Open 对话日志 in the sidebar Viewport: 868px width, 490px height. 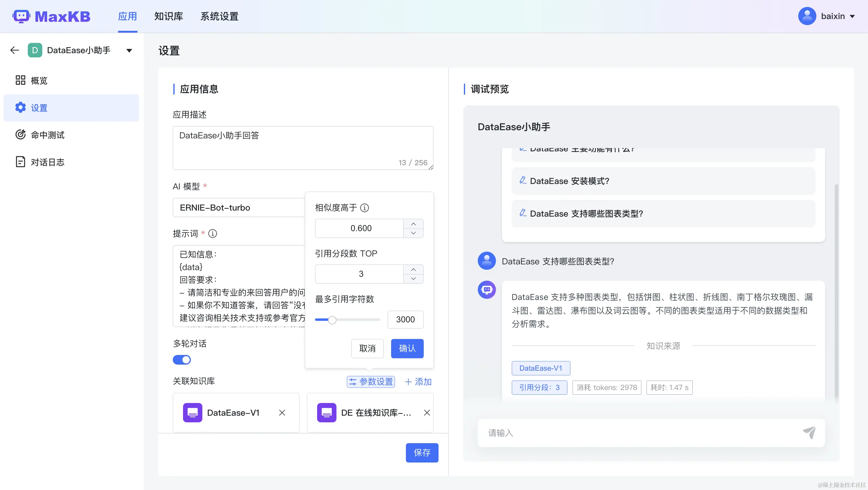(47, 162)
